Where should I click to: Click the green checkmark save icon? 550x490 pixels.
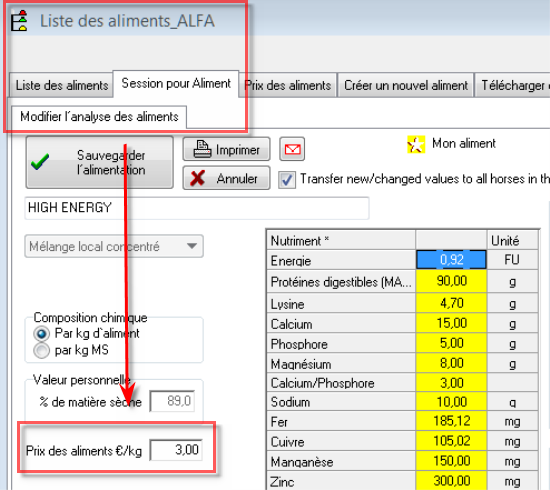coord(40,162)
